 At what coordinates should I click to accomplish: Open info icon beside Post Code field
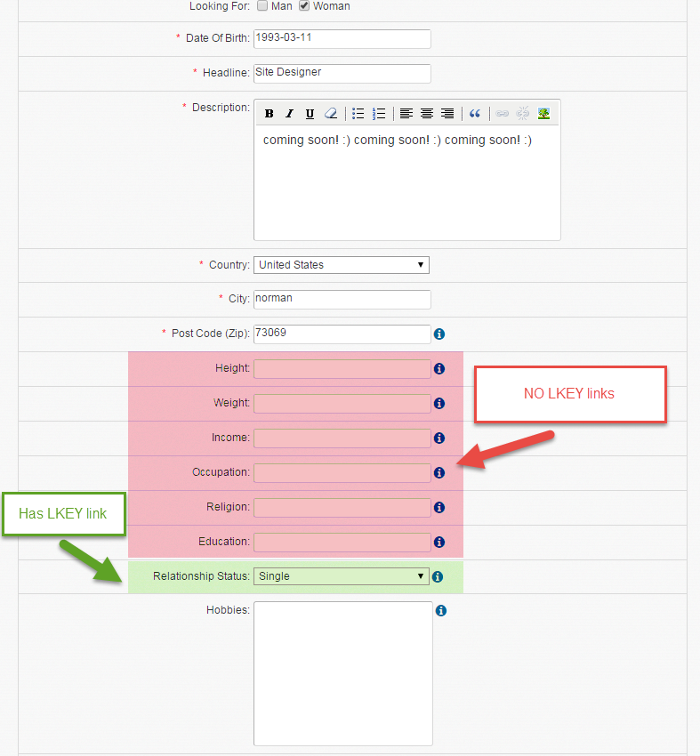(439, 334)
